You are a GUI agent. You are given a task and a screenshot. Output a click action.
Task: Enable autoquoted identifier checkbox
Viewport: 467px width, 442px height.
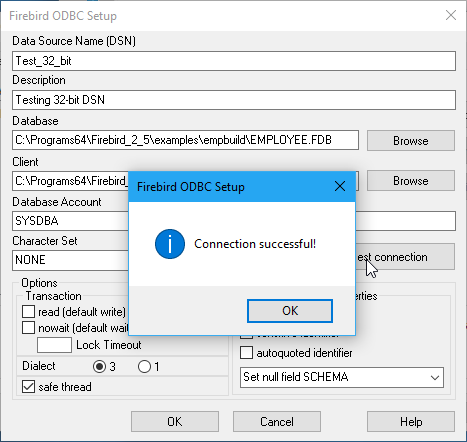(x=246, y=353)
